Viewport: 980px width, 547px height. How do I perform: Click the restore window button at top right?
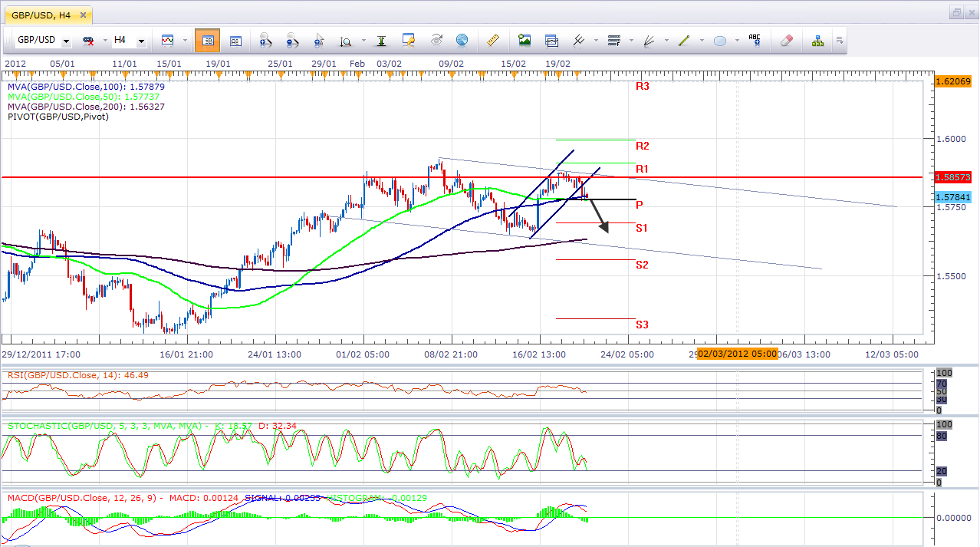(956, 12)
